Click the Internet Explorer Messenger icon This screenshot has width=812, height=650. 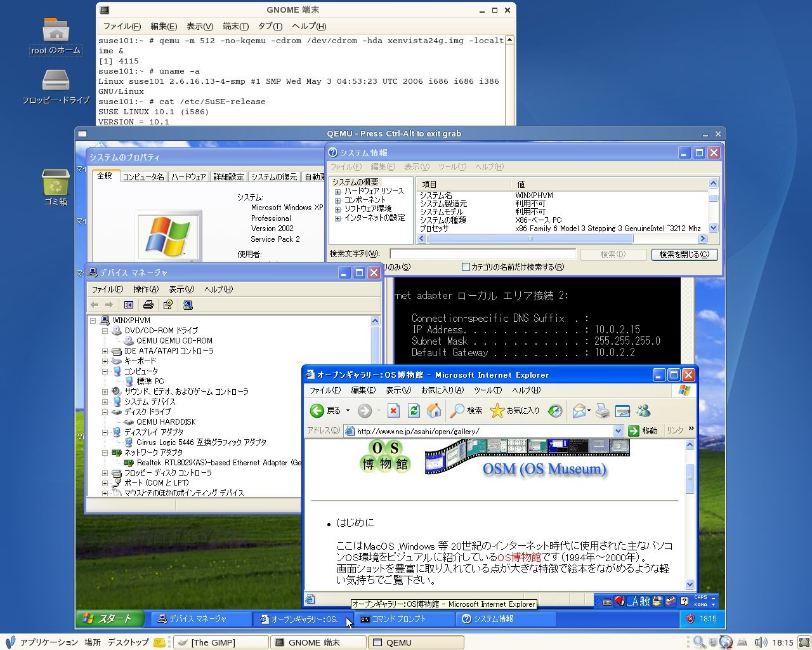[x=644, y=411]
